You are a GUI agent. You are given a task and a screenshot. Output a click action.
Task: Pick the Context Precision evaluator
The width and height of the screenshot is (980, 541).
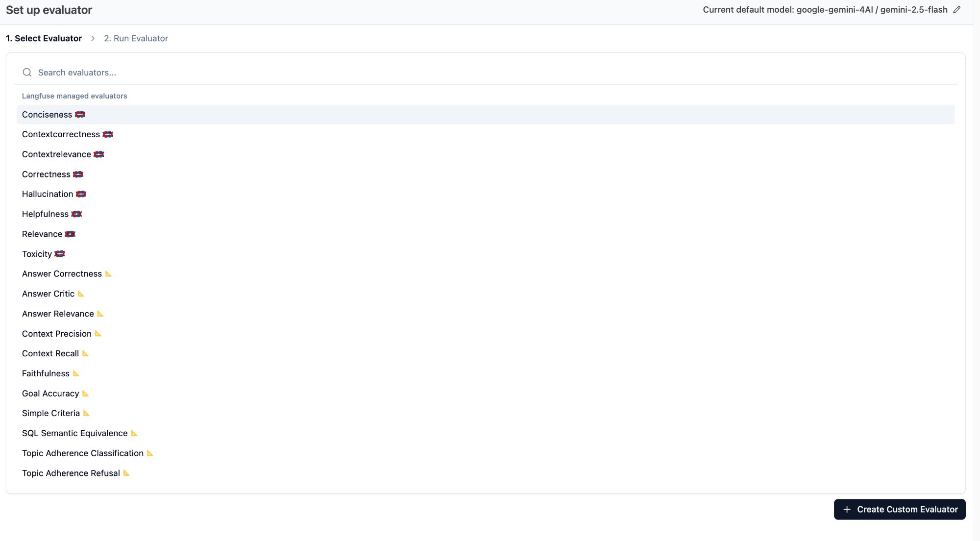coord(57,334)
